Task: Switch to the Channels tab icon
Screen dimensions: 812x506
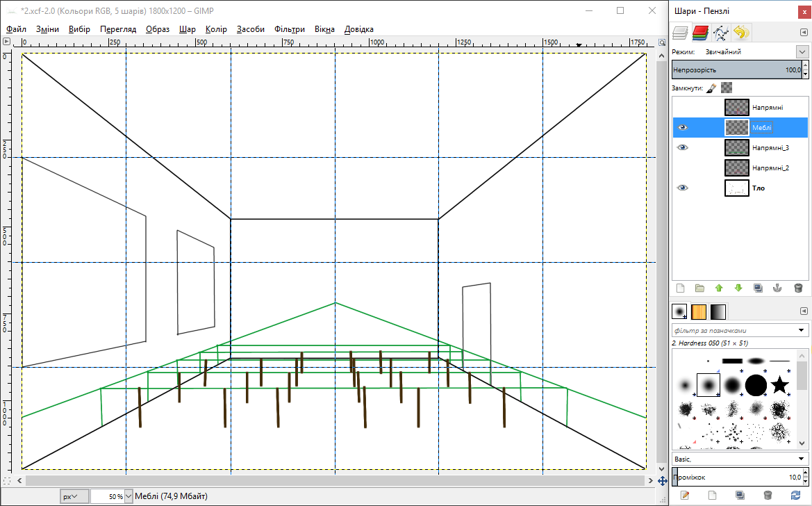Action: (700, 32)
